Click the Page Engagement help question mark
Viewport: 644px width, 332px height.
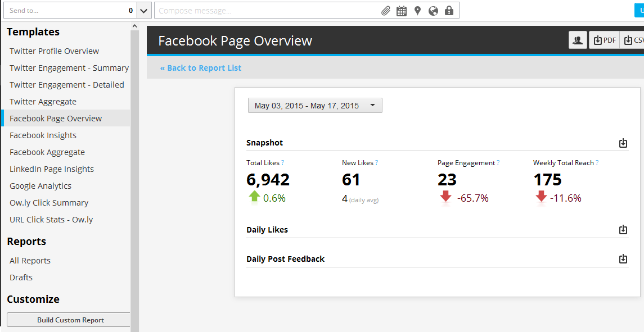[498, 163]
